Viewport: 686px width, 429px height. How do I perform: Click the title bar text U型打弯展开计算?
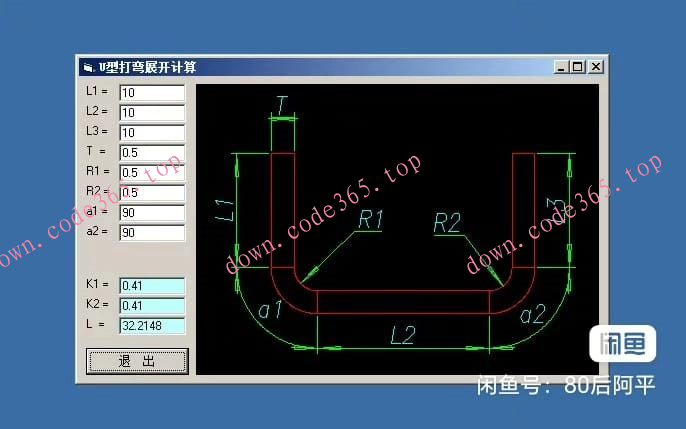point(147,67)
